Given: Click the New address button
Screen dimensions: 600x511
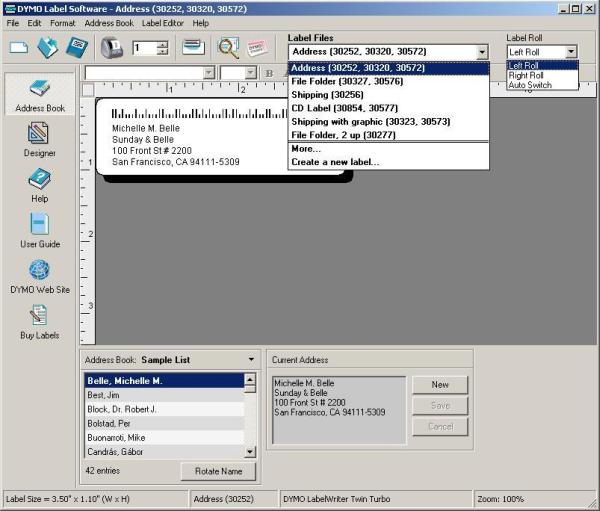Looking at the screenshot, I should tap(440, 385).
